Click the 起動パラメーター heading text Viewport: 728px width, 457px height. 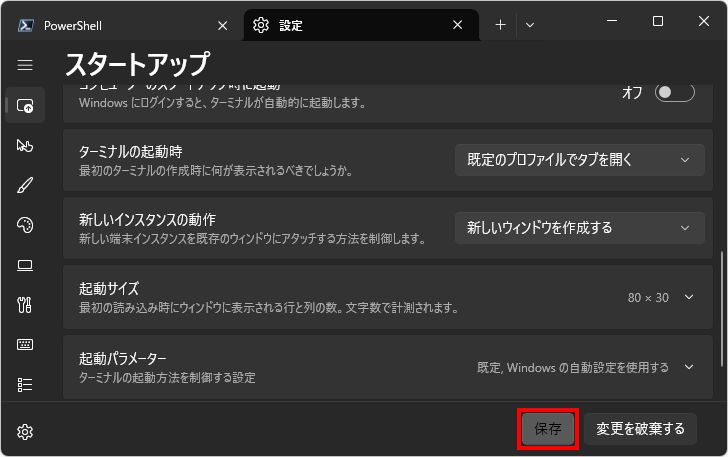click(x=122, y=359)
